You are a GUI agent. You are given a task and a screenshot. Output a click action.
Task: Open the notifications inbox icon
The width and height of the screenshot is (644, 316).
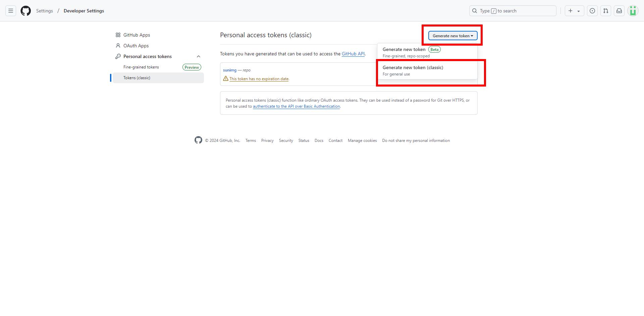click(x=619, y=11)
